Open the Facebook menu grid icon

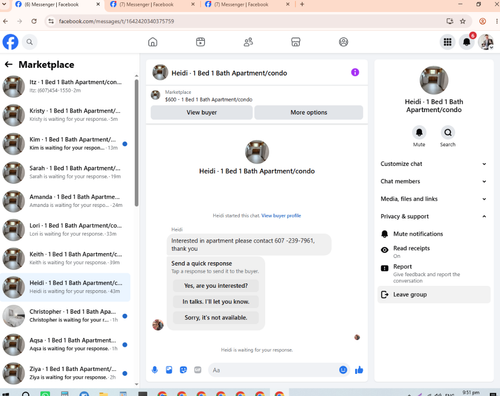pyautogui.click(x=447, y=42)
